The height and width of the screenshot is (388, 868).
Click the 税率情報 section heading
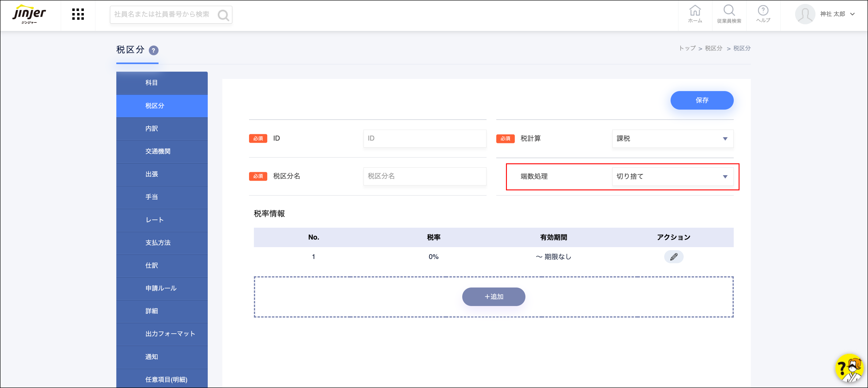click(x=269, y=214)
